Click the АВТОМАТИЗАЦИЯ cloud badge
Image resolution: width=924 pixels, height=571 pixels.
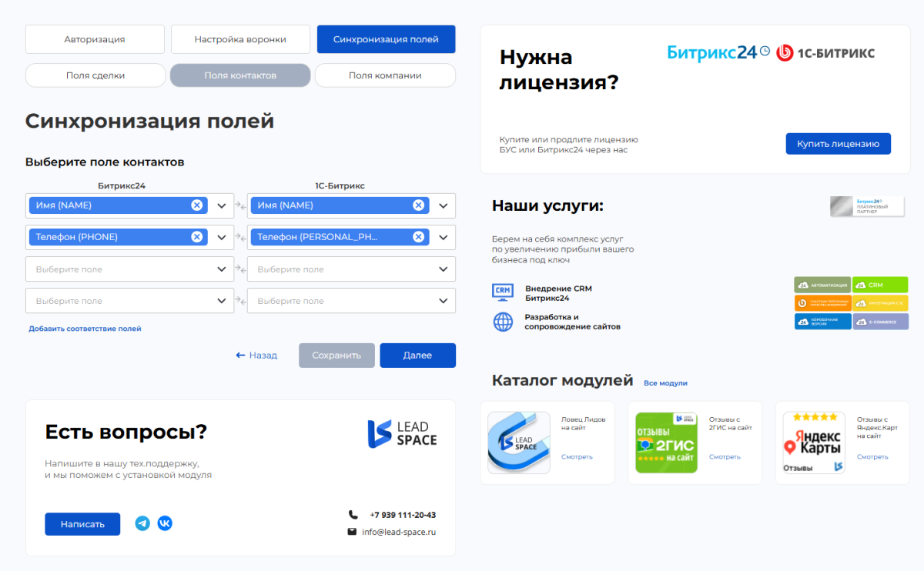(822, 284)
